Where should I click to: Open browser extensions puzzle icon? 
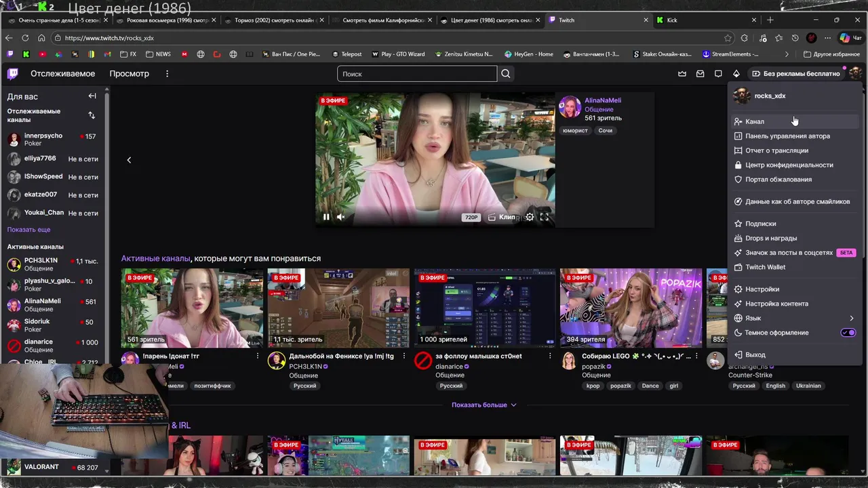(x=745, y=38)
